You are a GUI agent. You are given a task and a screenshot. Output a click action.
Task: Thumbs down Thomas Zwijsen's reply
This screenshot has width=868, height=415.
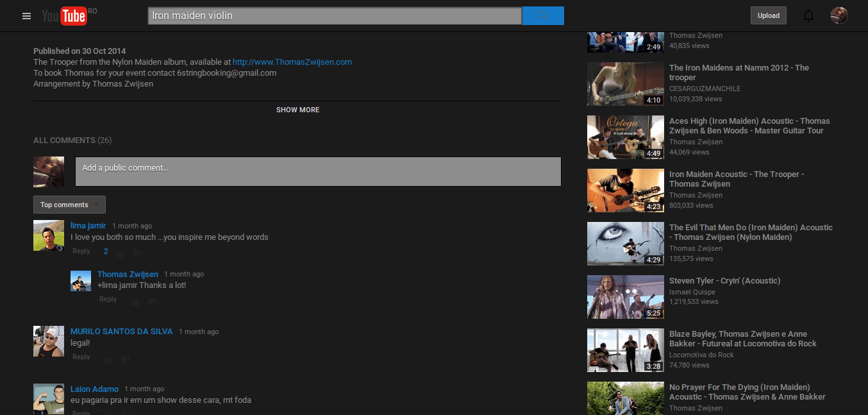click(x=152, y=301)
